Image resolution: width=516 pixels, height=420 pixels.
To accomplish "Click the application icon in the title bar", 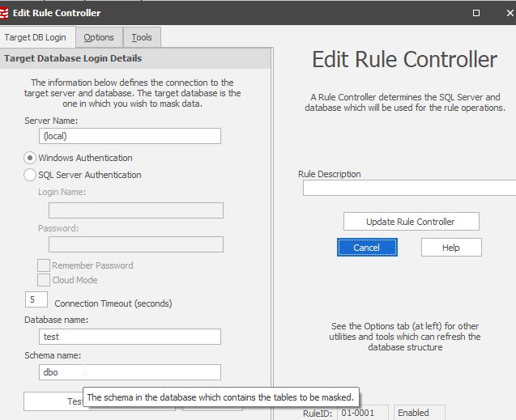I will pyautogui.click(x=5, y=13).
